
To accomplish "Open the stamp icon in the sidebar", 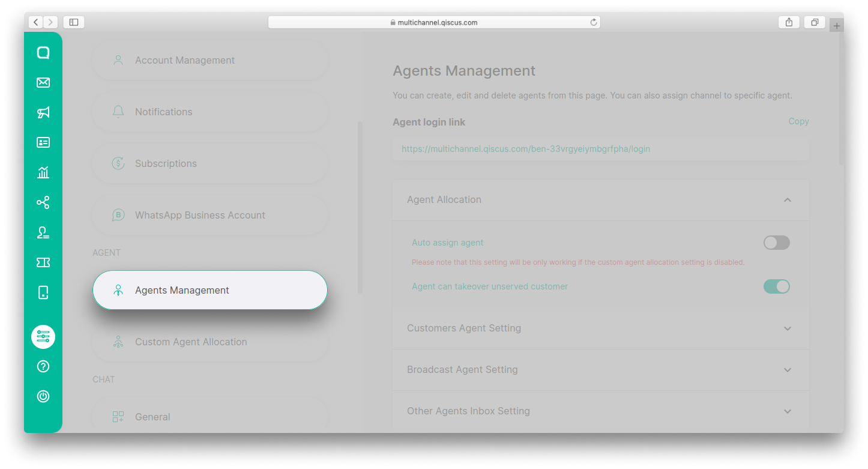I will pos(43,232).
